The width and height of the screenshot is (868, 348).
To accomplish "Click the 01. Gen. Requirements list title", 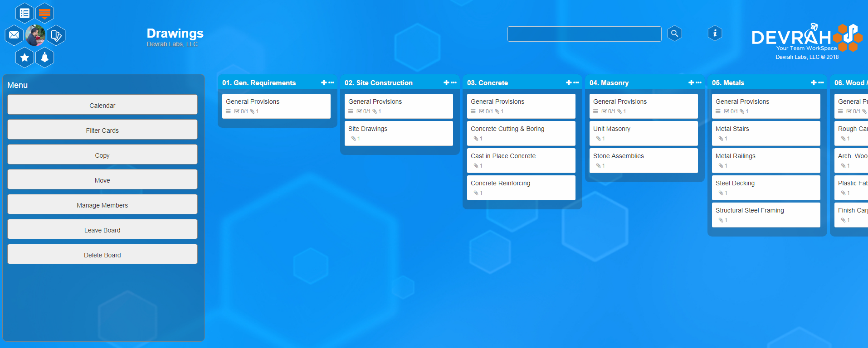I will coord(259,83).
